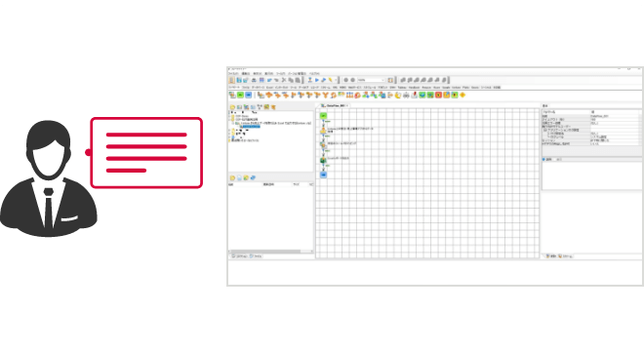Expand the first project folder in tree
The width and height of the screenshot is (644, 351).
[x=229, y=116]
